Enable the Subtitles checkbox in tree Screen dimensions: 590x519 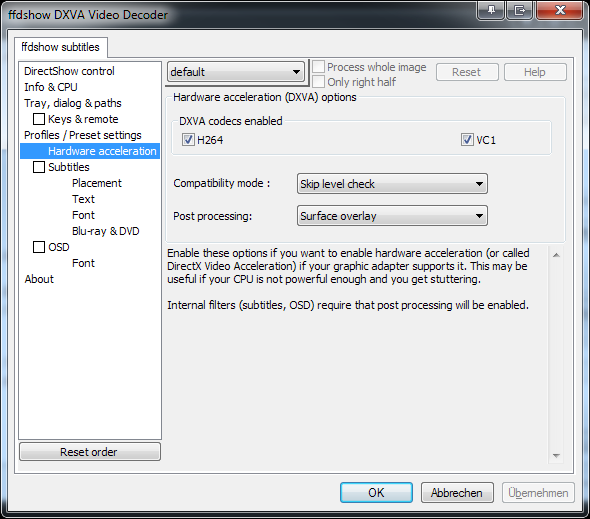(x=39, y=167)
